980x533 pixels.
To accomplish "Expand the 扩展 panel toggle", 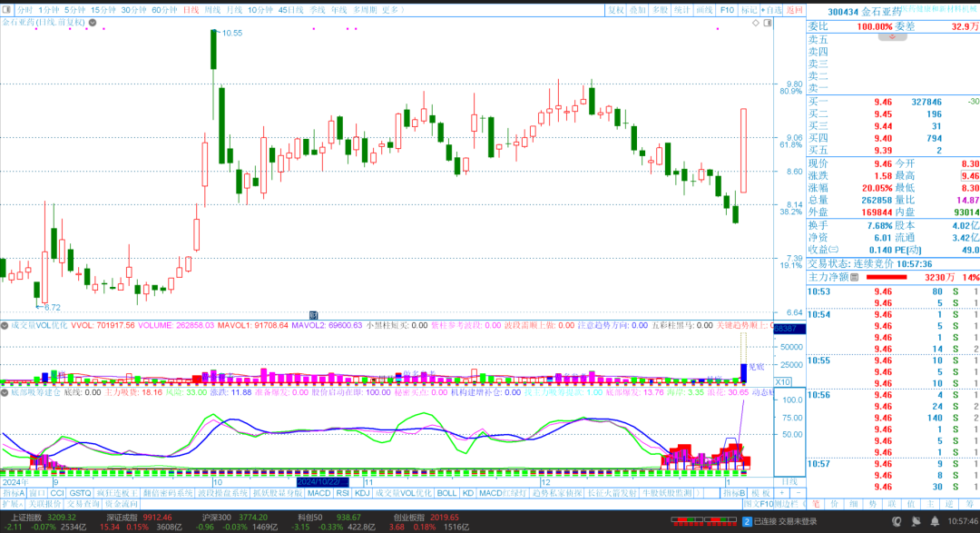I will click(x=13, y=504).
